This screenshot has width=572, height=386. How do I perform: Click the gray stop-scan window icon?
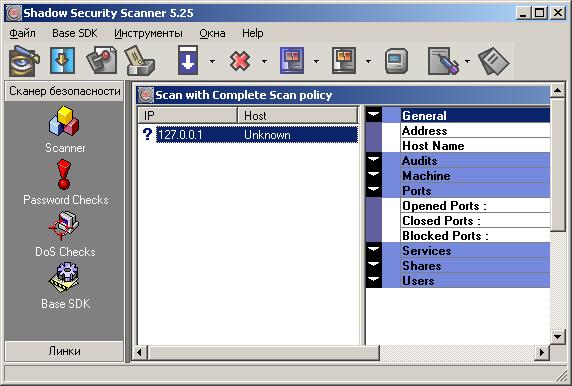coord(344,60)
